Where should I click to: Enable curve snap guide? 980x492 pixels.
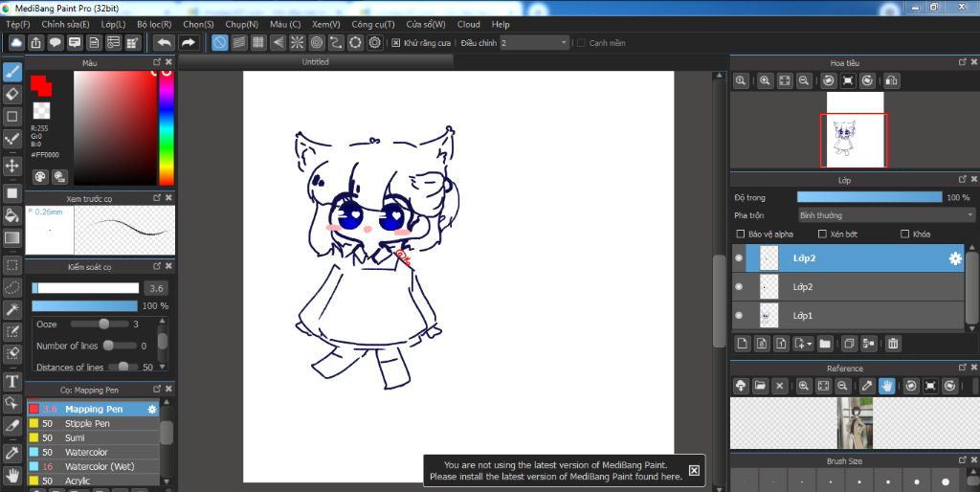(336, 42)
